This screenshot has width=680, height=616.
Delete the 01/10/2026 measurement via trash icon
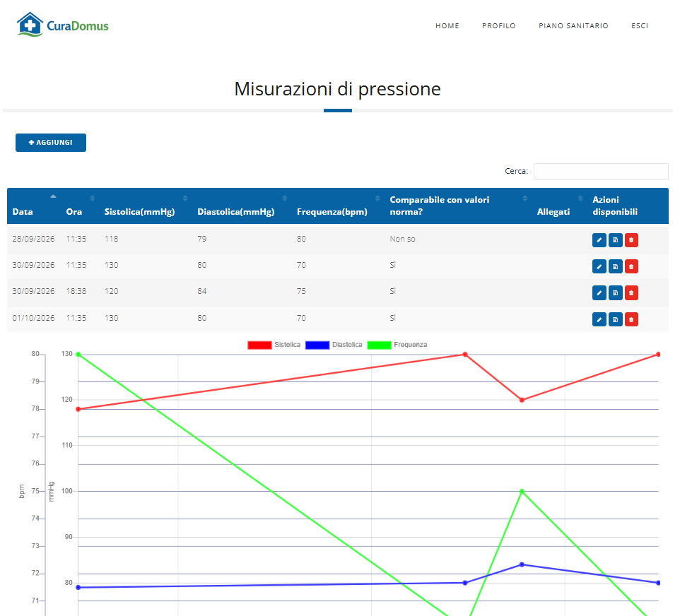click(x=631, y=319)
